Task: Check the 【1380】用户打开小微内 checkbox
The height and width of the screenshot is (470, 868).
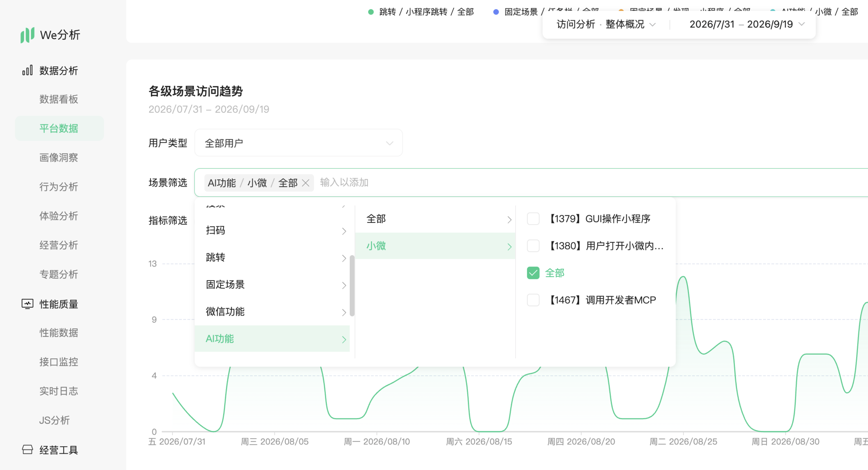Action: pos(533,246)
